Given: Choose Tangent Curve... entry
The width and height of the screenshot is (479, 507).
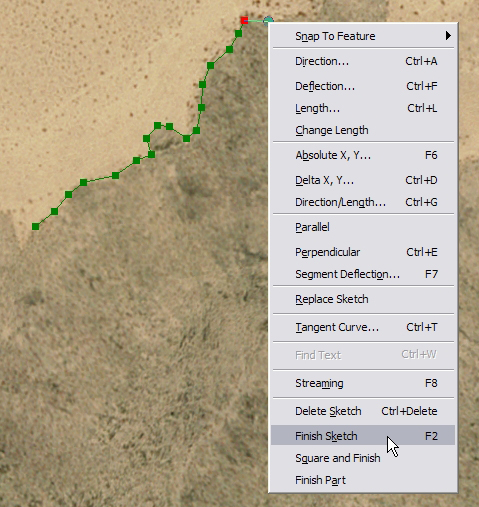Looking at the screenshot, I should pos(363,327).
